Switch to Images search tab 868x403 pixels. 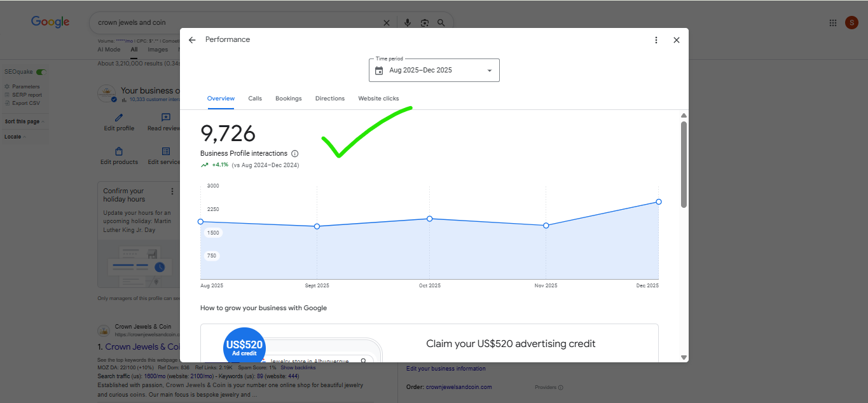click(x=158, y=50)
